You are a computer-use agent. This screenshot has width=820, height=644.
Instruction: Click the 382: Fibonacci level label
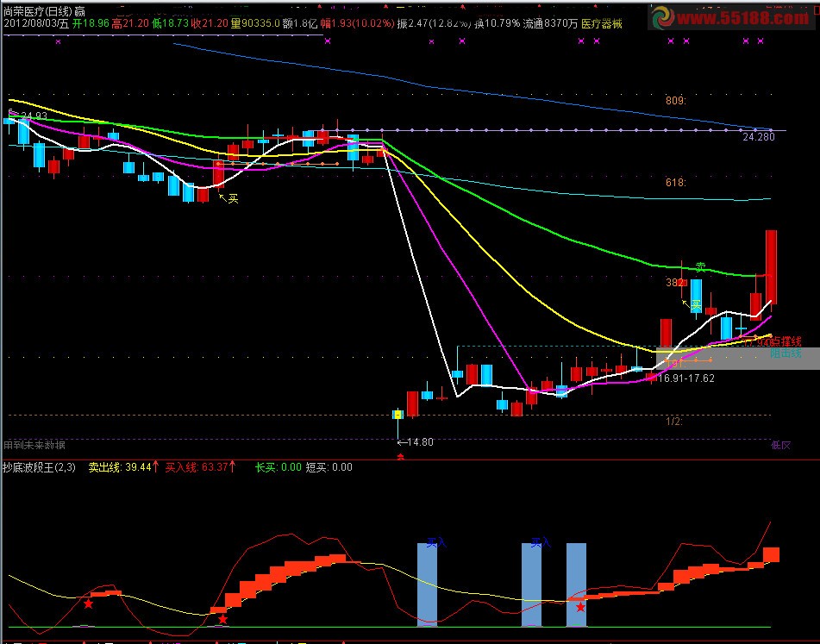(x=676, y=283)
